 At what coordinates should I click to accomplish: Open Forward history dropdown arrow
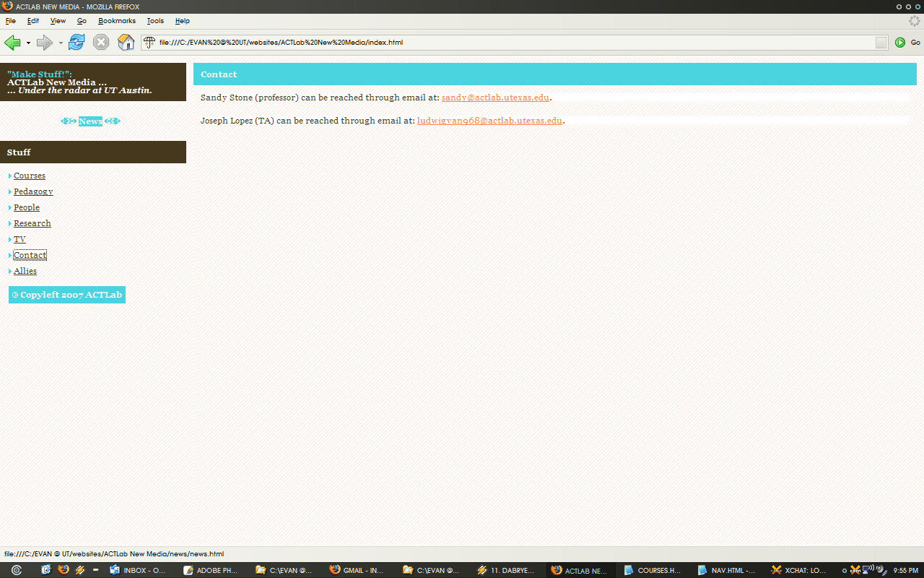[x=61, y=43]
